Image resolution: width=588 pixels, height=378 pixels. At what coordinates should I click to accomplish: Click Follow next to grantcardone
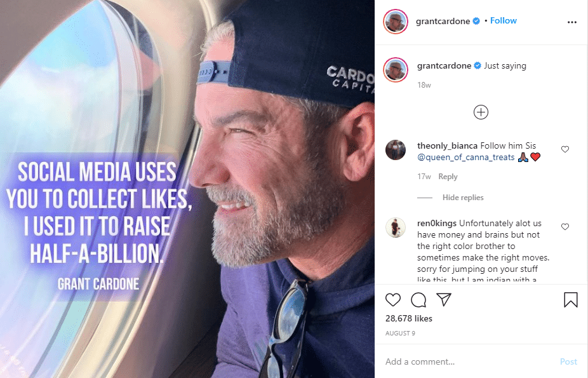click(x=503, y=20)
